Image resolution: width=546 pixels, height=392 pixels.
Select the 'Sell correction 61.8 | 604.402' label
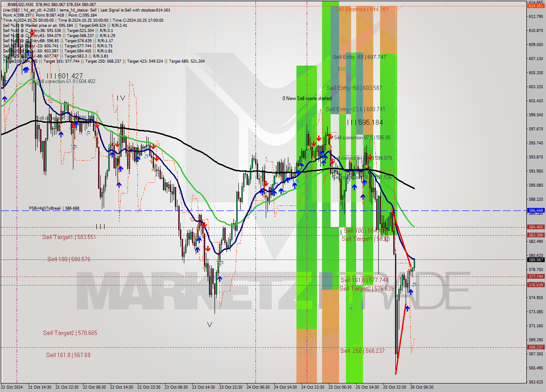coord(66,81)
